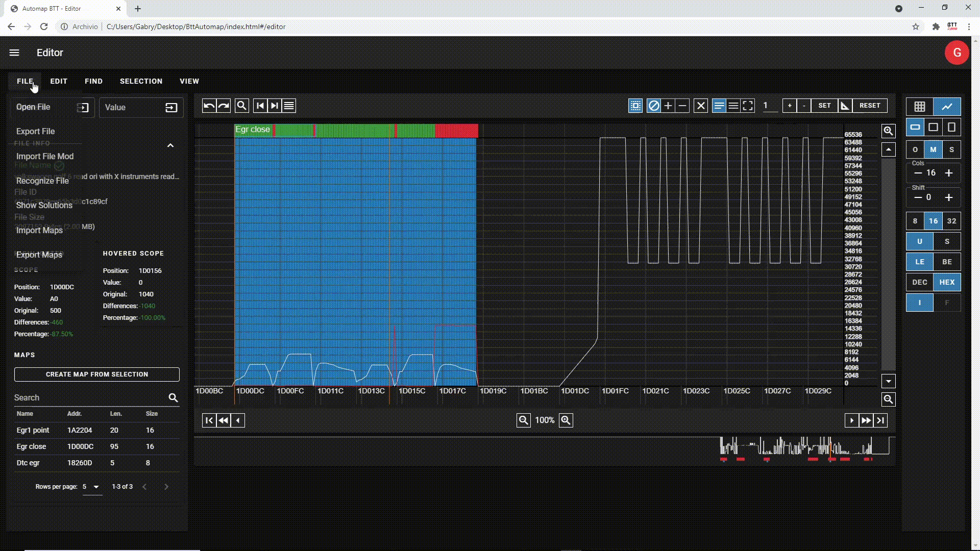Open the FIND menu
This screenshot has width=980, height=551.
pos(93,81)
